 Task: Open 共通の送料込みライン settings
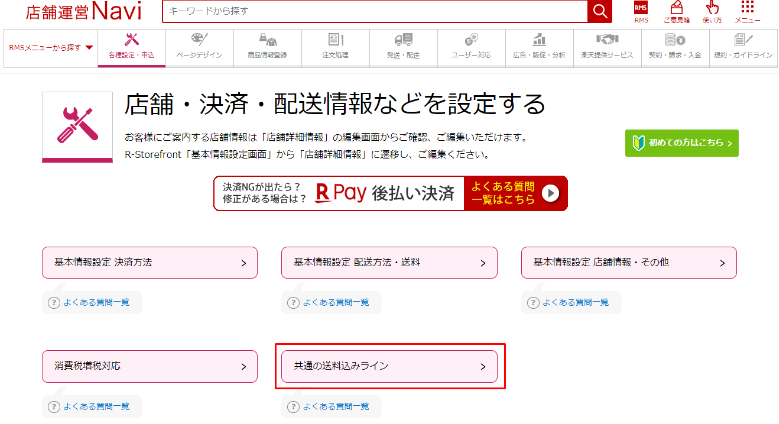(x=389, y=366)
